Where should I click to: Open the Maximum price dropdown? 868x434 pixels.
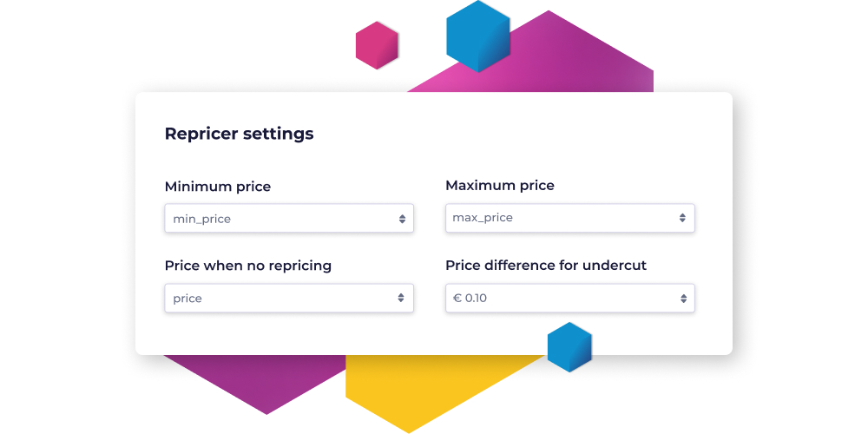pos(569,218)
